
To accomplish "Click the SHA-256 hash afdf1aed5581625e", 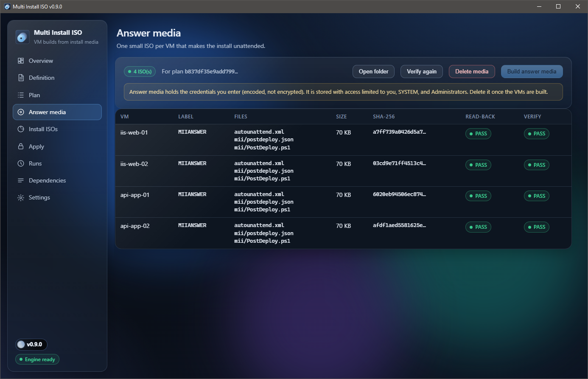I will tap(399, 225).
